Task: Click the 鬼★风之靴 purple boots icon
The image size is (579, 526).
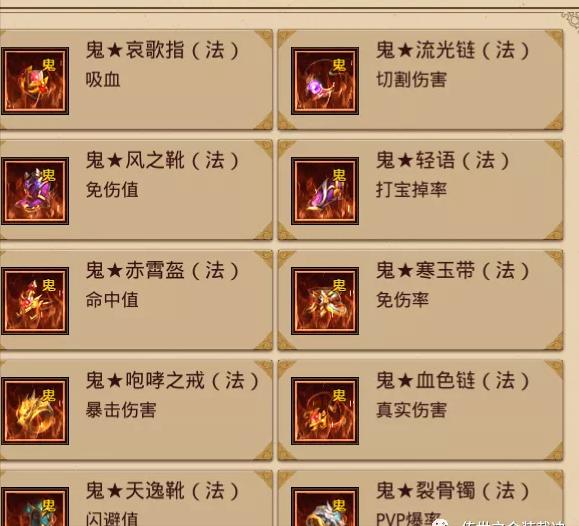Action: click(x=35, y=191)
